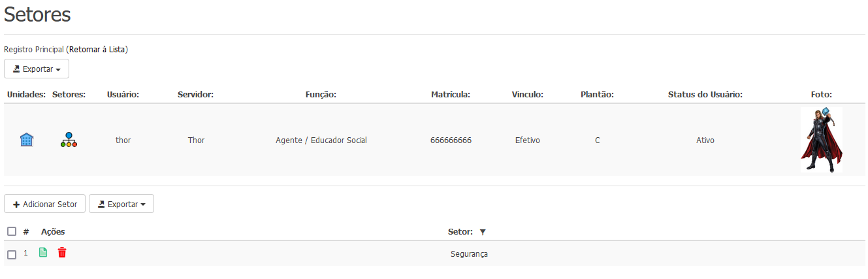Toggle the select-all checkbox in header
The height and width of the screenshot is (279, 868).
click(x=12, y=231)
